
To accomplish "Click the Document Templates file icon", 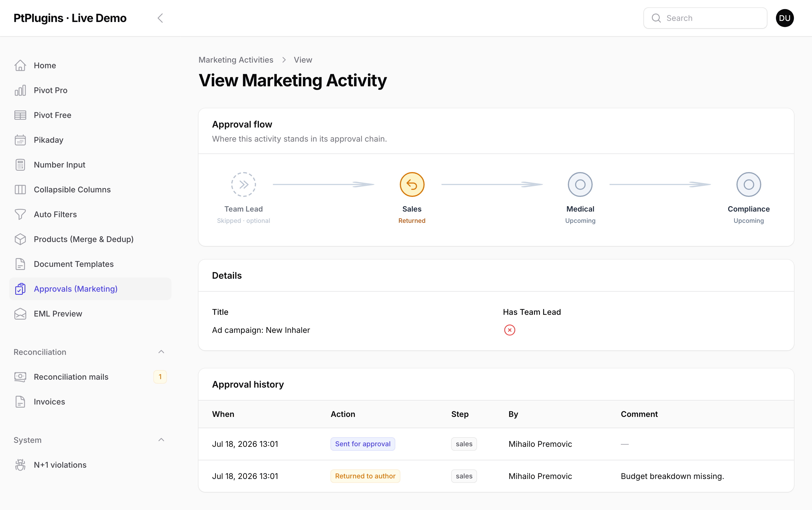I will coord(20,264).
